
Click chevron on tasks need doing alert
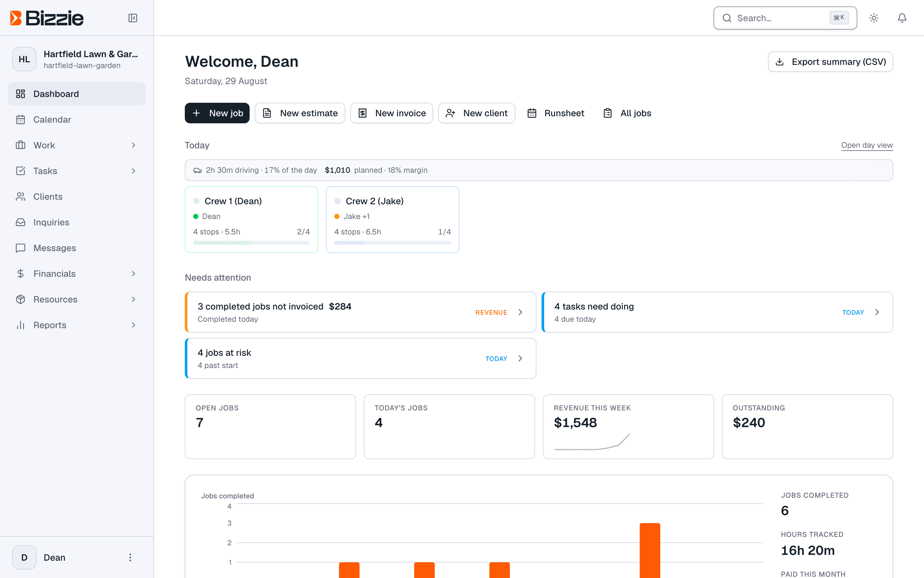(877, 312)
